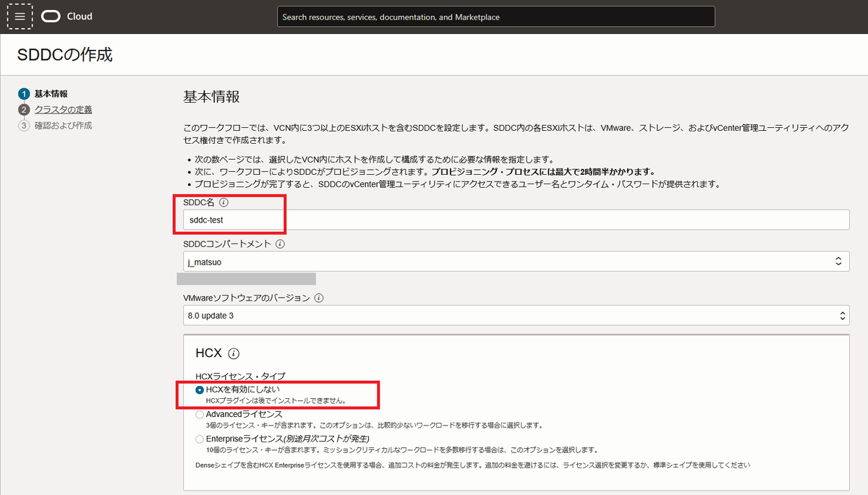Screen dimensions: 868x495
Task: Click the SDDCコンパートメント info icon
Action: click(x=280, y=244)
